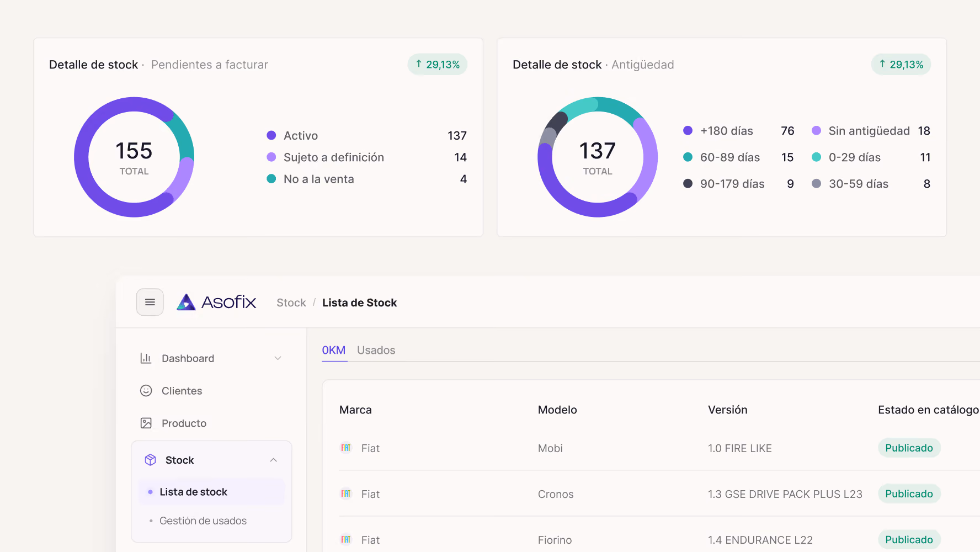The height and width of the screenshot is (552, 980).
Task: Open the hamburger menu button
Action: click(x=150, y=302)
